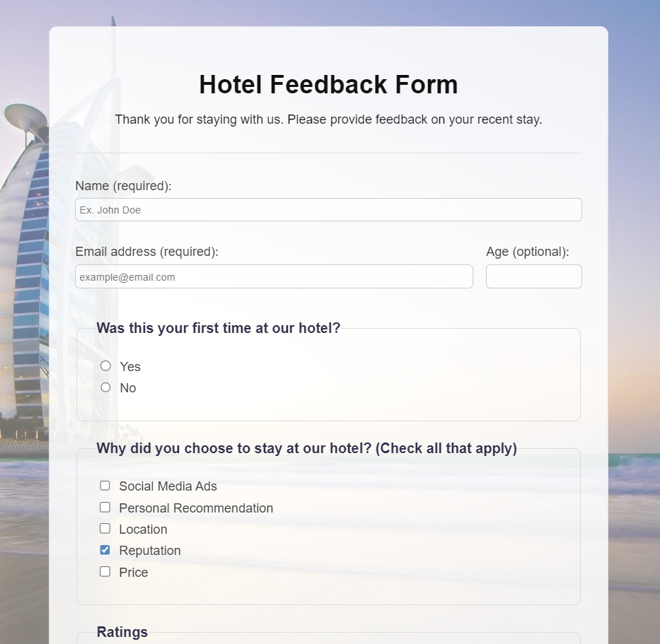
Task: Click the "Was this your first time" legend
Action: click(x=218, y=328)
